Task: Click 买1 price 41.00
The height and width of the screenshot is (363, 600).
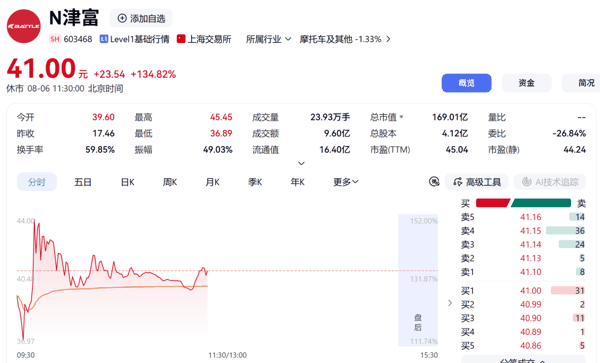Action: [x=531, y=291]
